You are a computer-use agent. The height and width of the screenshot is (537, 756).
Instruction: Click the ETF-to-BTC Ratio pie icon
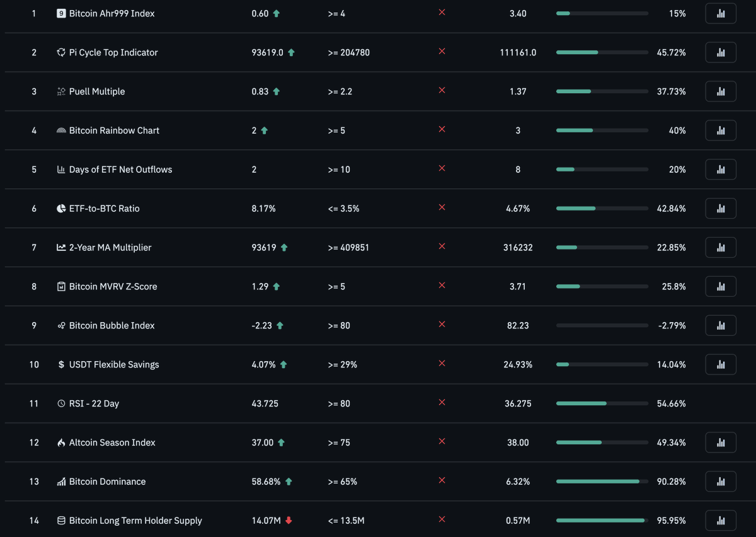tap(61, 209)
